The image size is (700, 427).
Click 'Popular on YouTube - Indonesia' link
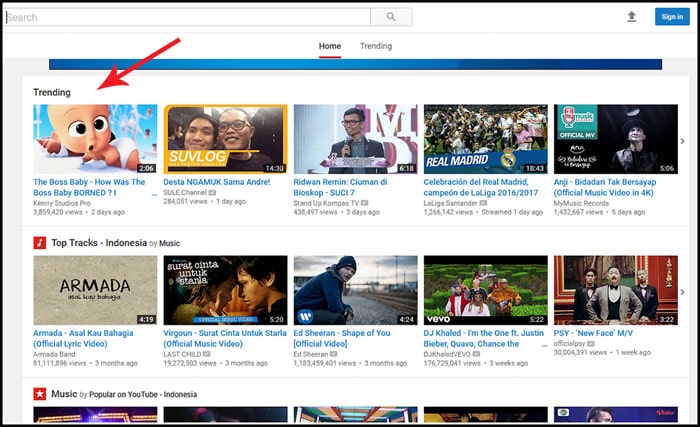143,394
